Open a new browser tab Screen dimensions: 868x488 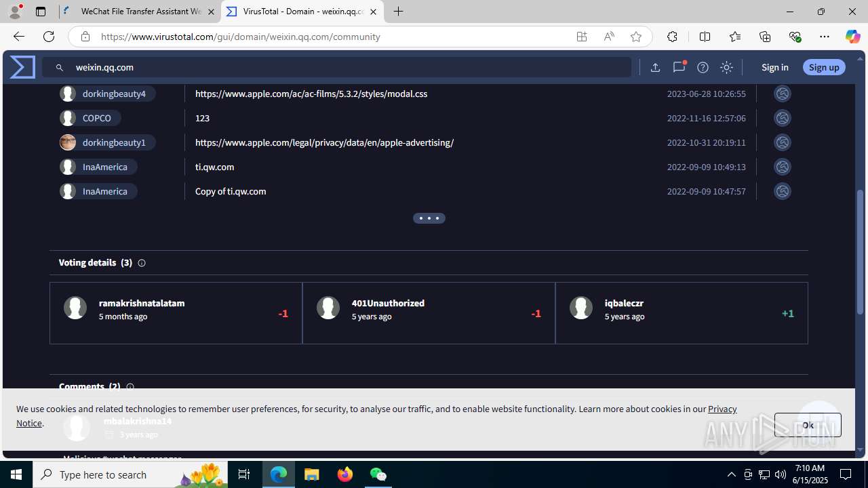399,12
